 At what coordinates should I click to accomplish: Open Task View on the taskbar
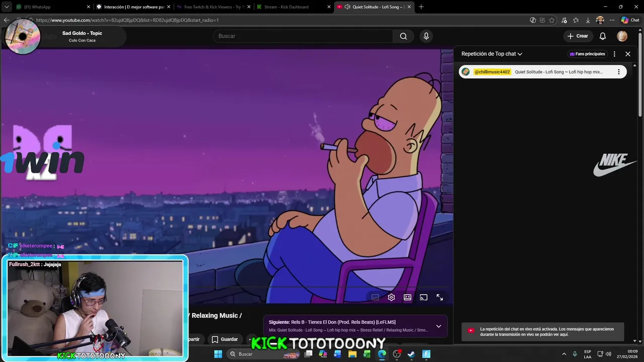(x=308, y=354)
